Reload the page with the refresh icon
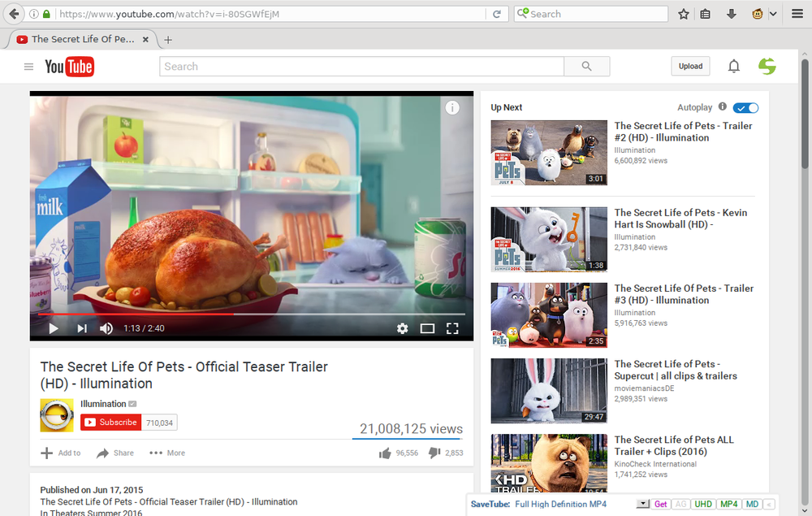Image resolution: width=812 pixels, height=516 pixels. tap(497, 14)
